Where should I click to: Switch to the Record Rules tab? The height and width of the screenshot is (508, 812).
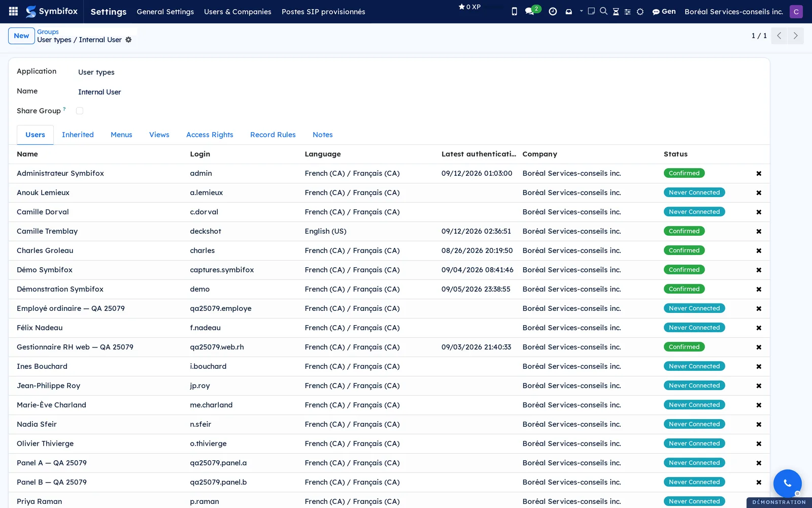pos(273,135)
